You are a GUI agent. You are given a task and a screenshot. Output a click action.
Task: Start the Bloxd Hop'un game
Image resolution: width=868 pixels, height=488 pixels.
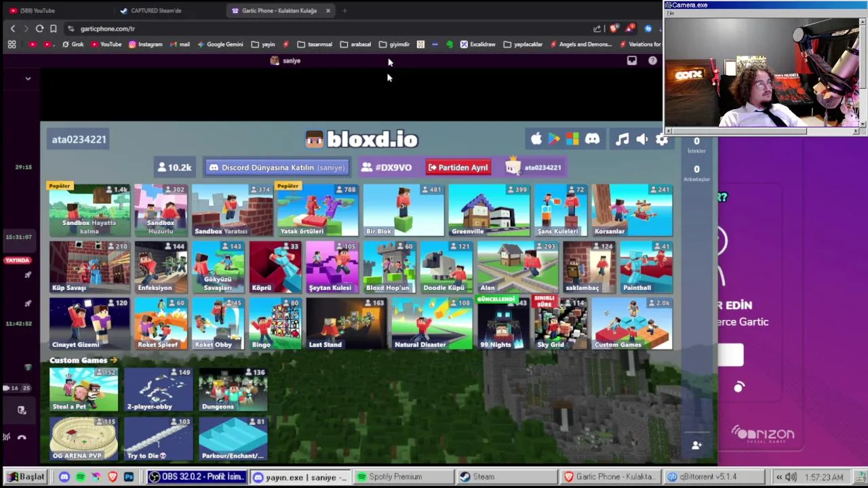[x=389, y=266]
